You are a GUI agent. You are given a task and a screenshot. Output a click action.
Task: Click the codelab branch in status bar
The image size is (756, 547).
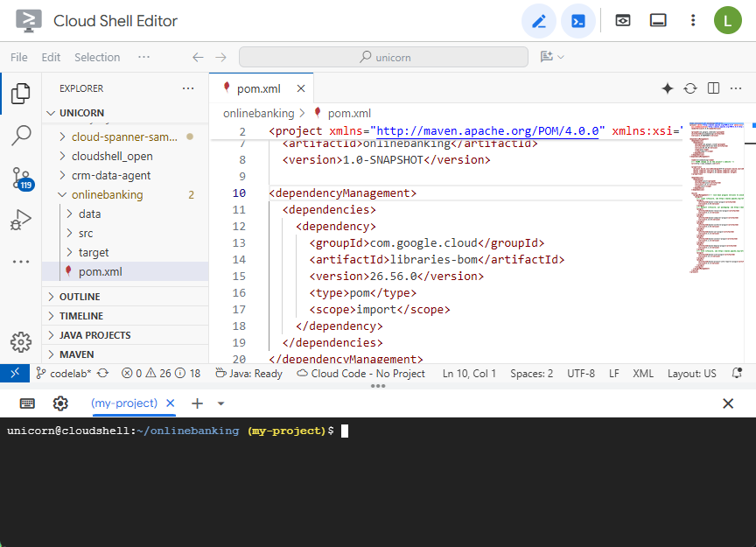(70, 374)
